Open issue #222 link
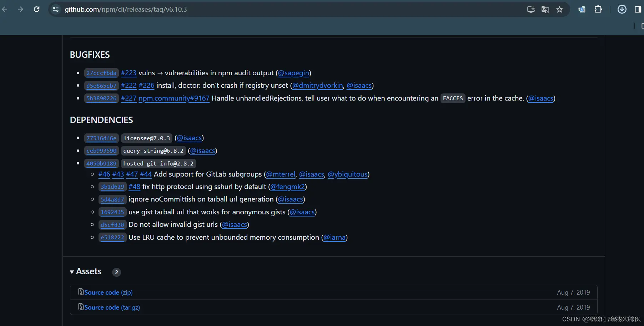The image size is (644, 326). click(129, 86)
